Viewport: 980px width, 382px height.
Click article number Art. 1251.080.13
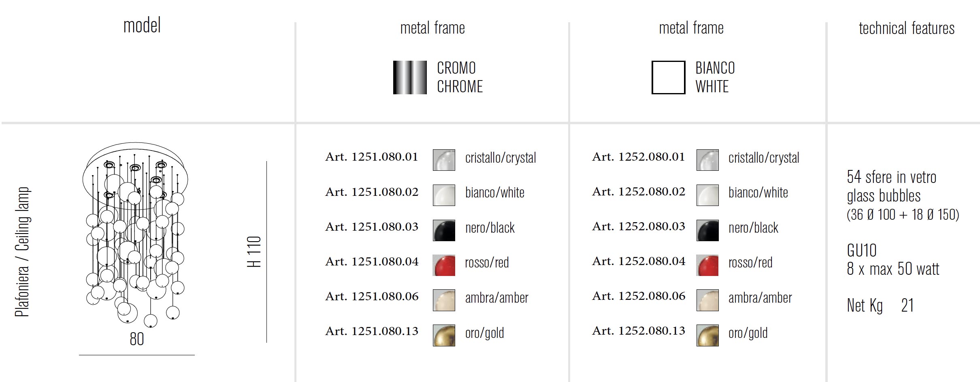(x=371, y=331)
